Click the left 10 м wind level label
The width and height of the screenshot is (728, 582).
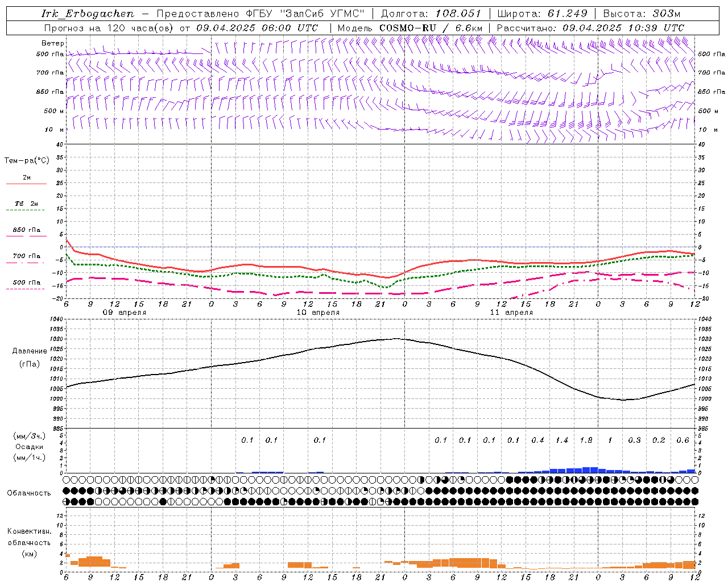tap(54, 130)
